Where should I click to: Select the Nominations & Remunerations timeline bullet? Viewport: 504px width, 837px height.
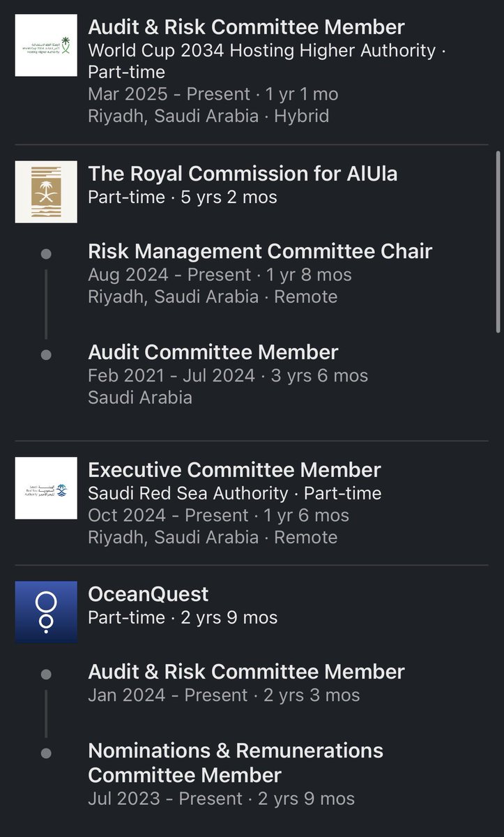[x=46, y=753]
